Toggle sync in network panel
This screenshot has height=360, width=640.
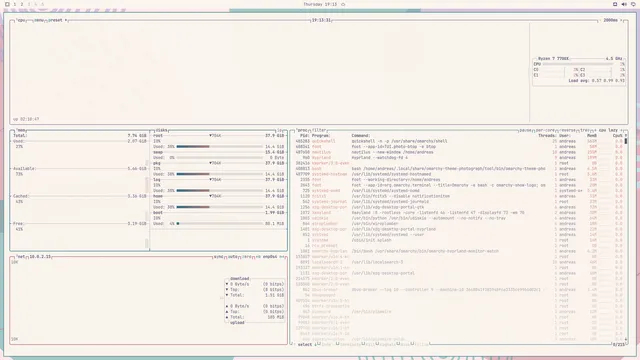tap(218, 257)
